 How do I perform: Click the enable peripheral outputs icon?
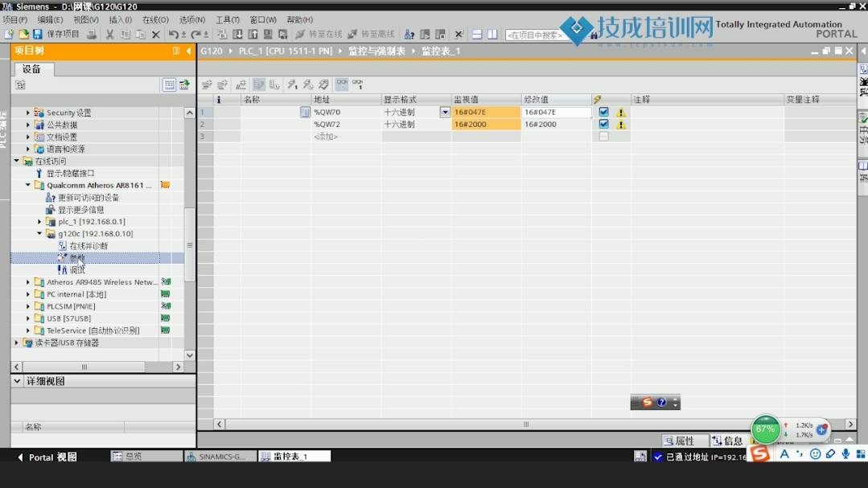[x=323, y=84]
